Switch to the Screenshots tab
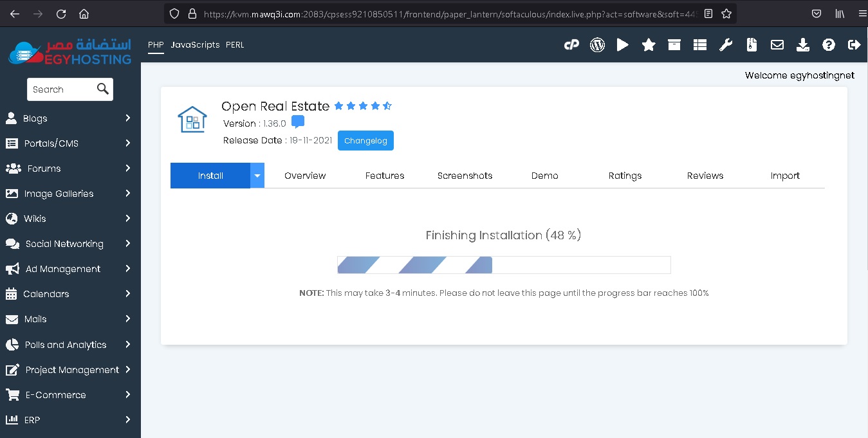Screen dimensions: 868x438 [x=465, y=176]
